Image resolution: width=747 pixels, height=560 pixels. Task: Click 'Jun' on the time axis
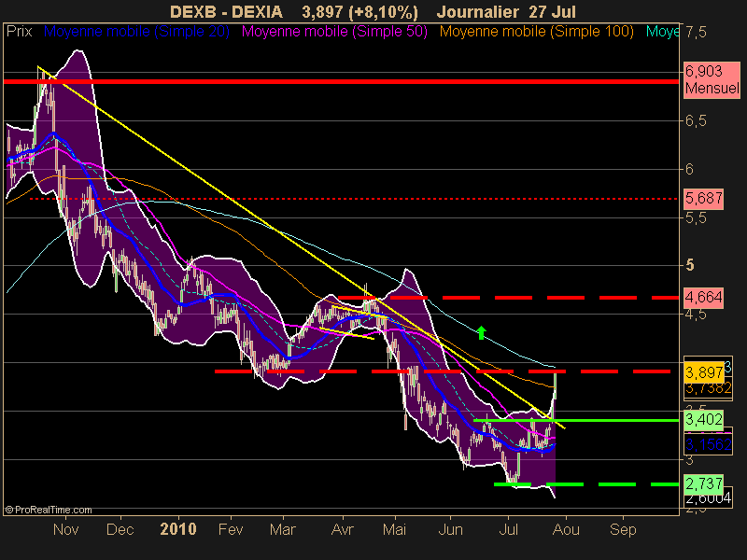click(450, 529)
